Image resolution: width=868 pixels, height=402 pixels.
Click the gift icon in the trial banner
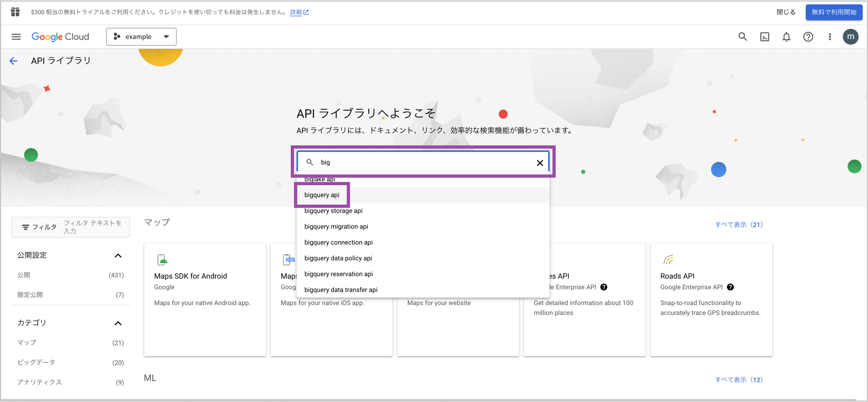(x=15, y=12)
